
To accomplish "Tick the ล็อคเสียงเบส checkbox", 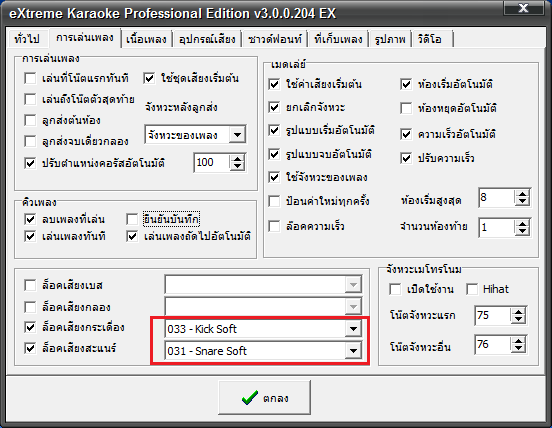I will [30, 285].
